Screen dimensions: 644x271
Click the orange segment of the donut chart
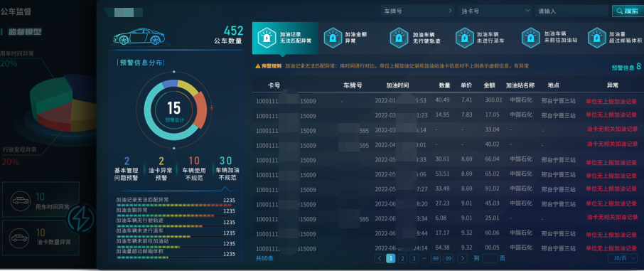[200, 110]
